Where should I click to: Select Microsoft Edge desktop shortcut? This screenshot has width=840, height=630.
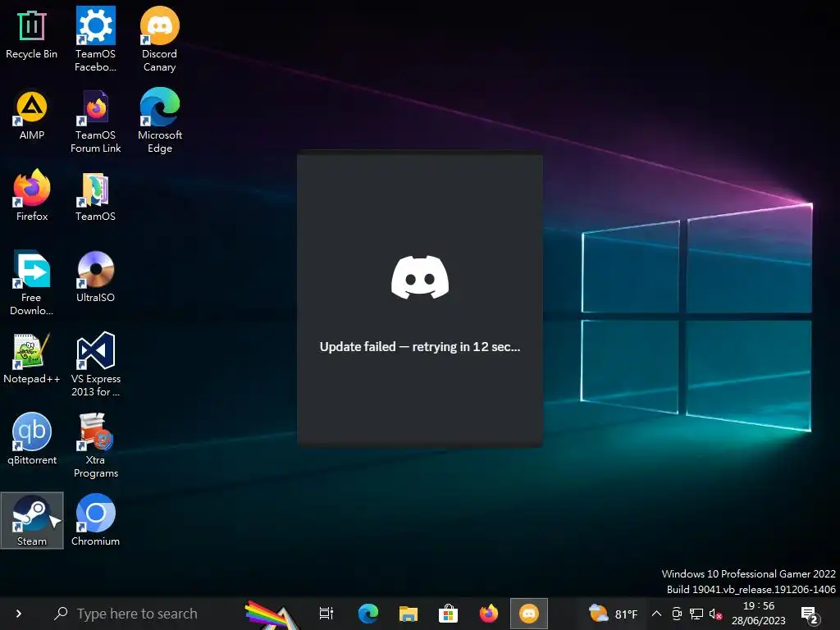click(x=160, y=121)
